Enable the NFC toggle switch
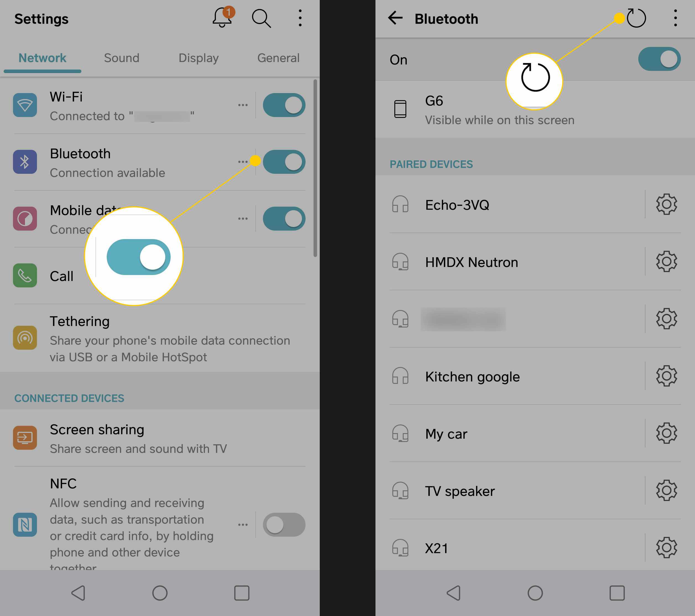Image resolution: width=695 pixels, height=616 pixels. point(284,523)
